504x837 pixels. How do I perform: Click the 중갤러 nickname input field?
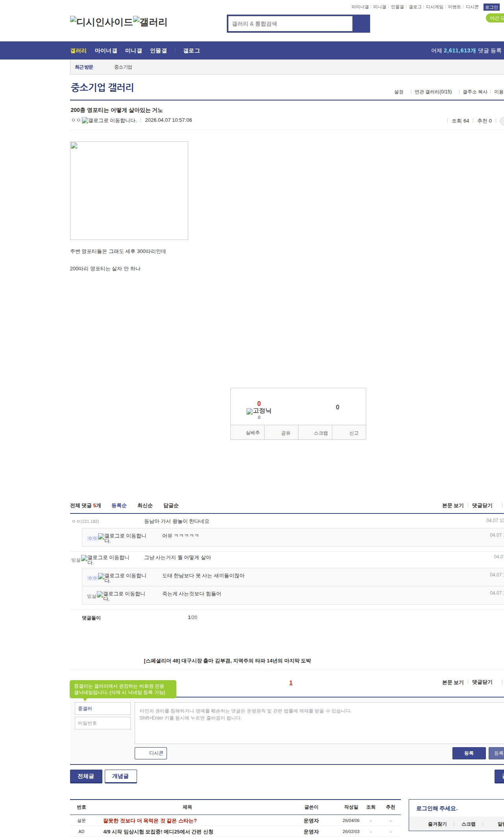[x=103, y=709]
